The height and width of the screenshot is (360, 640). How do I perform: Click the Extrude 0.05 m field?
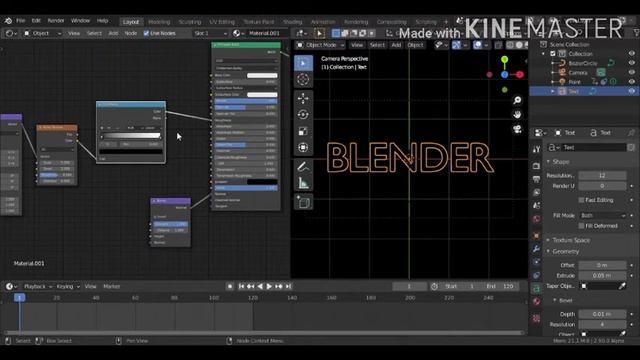(602, 276)
